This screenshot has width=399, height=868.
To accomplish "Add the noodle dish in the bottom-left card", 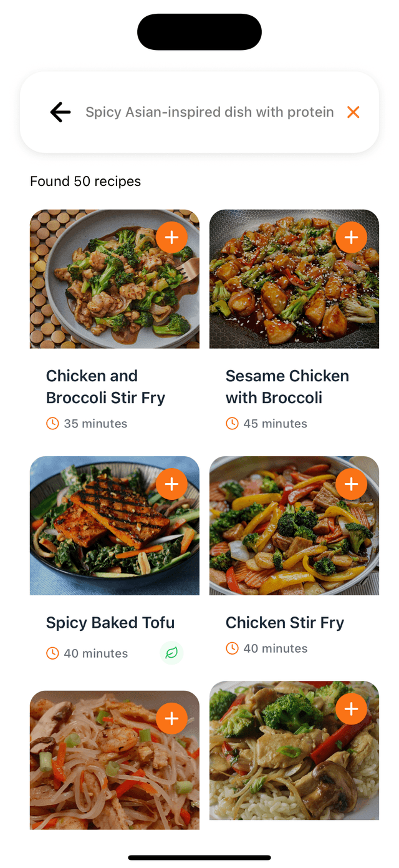I will pos(172,718).
